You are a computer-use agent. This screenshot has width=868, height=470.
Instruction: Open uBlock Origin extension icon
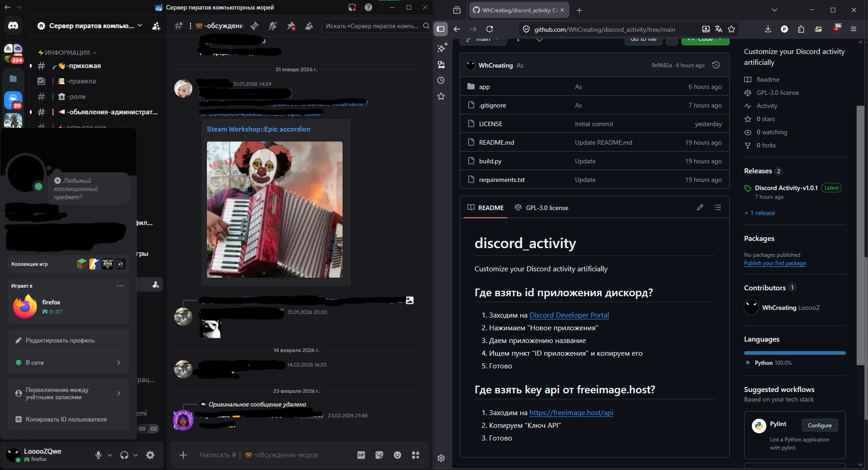tap(837, 28)
